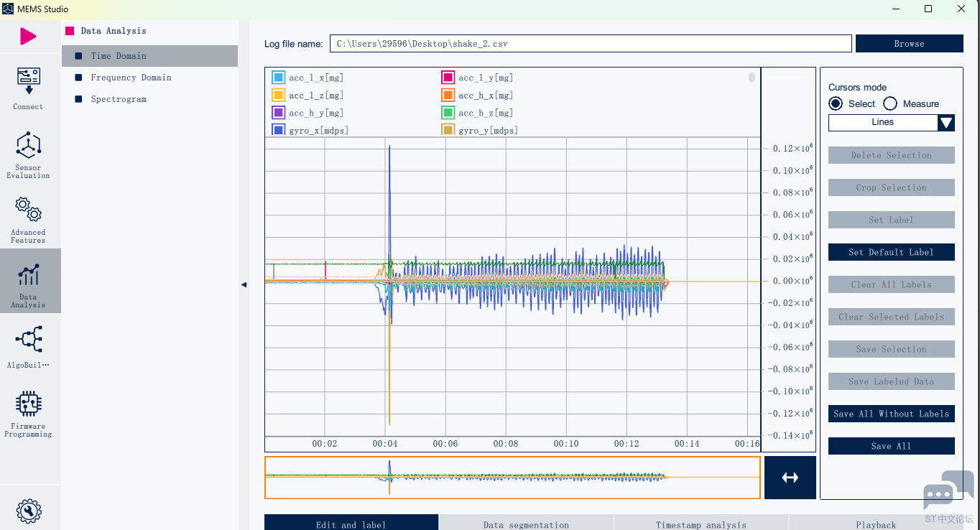Expand the Lines dropdown arrow
Screen dimensions: 980x530
click(946, 123)
